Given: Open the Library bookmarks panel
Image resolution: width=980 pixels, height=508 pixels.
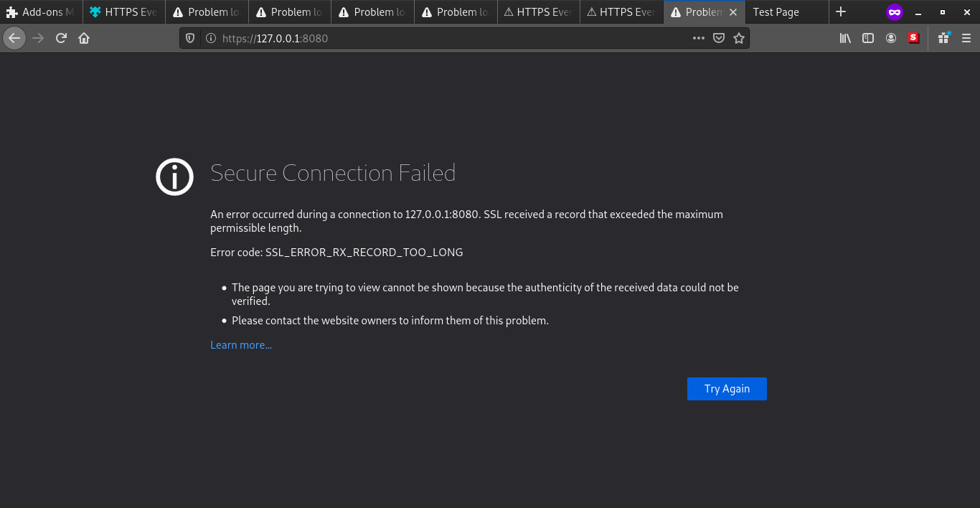Looking at the screenshot, I should tap(845, 39).
